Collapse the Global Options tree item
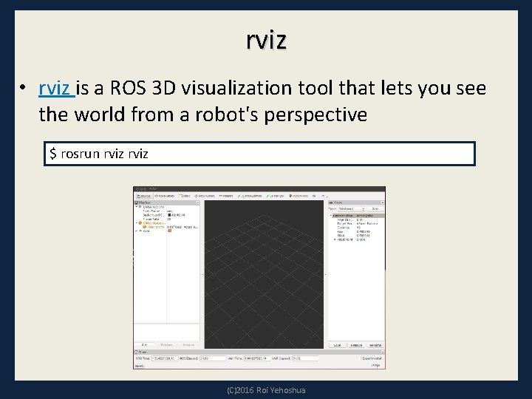Image resolution: width=532 pixels, height=399 pixels. pos(137,207)
